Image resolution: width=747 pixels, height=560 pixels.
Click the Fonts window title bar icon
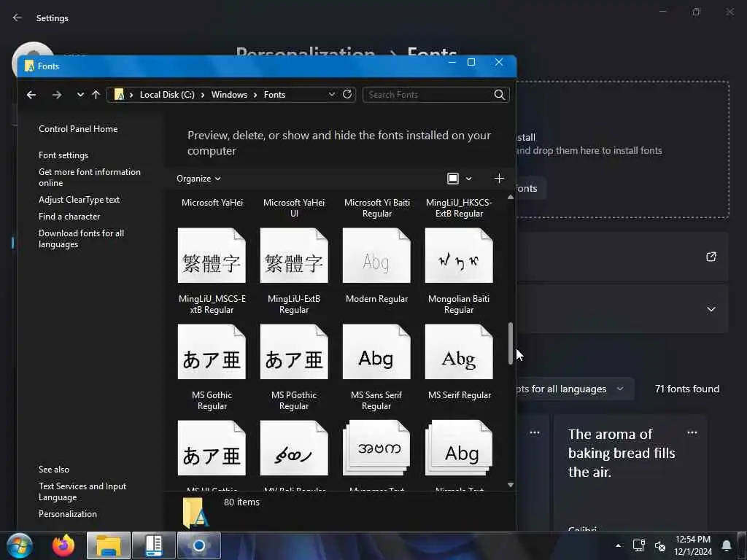coord(29,66)
